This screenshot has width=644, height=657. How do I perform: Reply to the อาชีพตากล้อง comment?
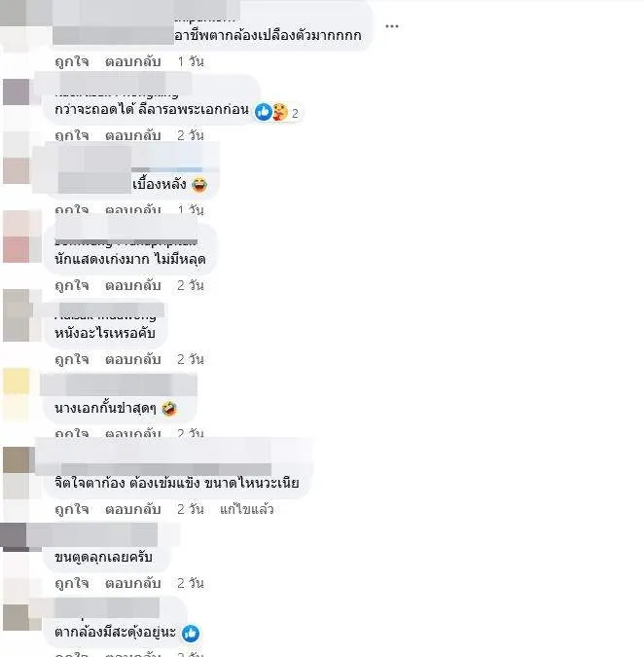pyautogui.click(x=133, y=61)
